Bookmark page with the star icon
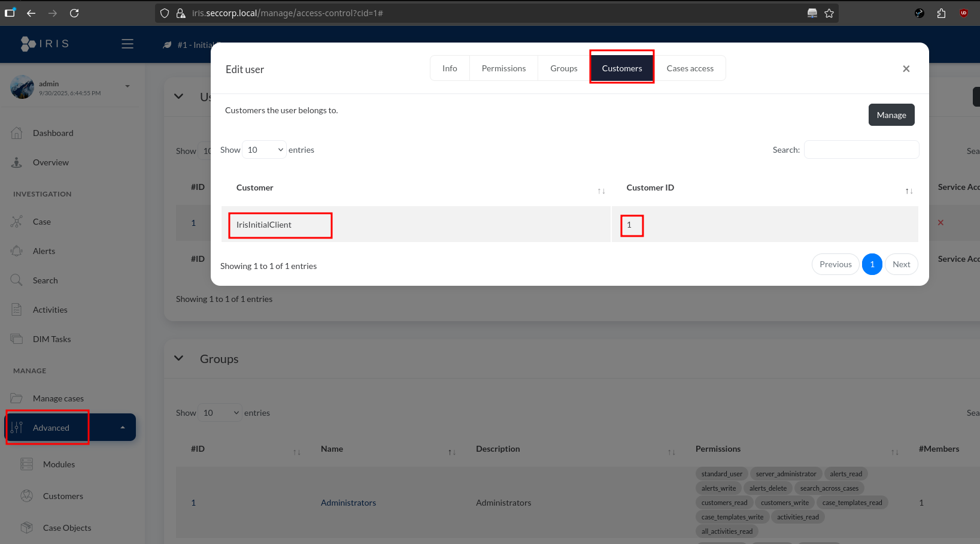The image size is (980, 544). [x=829, y=13]
